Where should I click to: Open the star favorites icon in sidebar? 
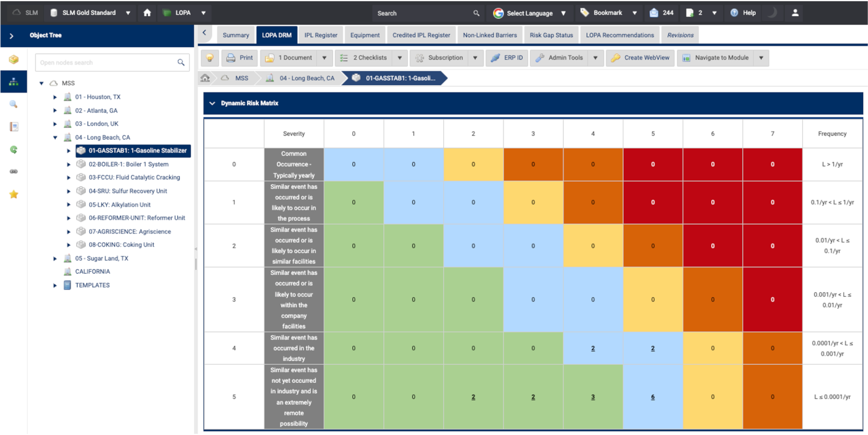point(14,194)
